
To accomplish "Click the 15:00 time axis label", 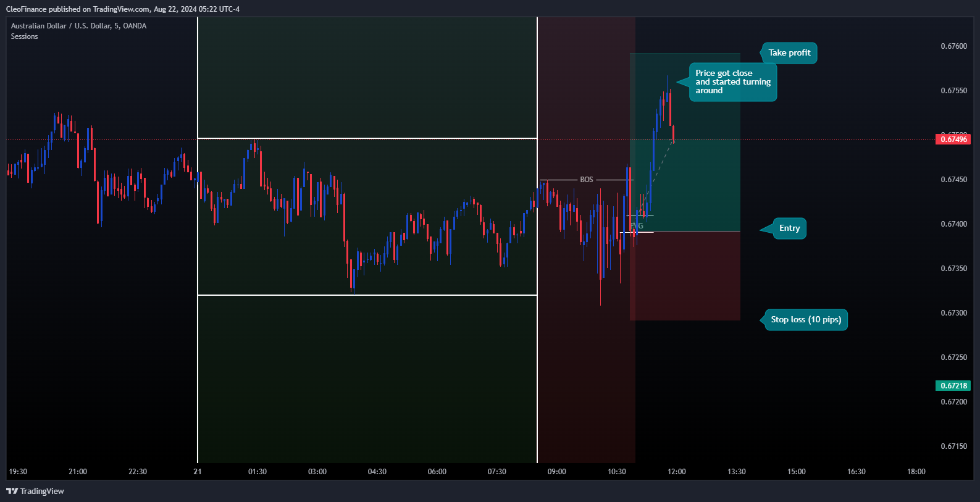I will (797, 472).
